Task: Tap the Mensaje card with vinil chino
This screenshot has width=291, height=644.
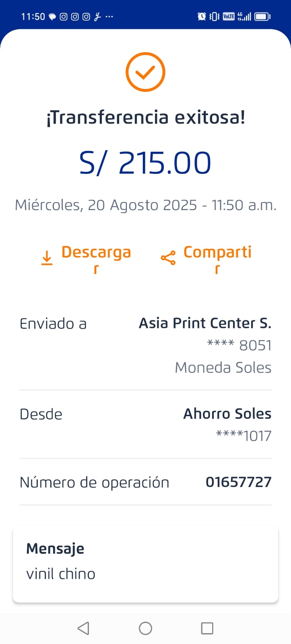Action: point(145,563)
